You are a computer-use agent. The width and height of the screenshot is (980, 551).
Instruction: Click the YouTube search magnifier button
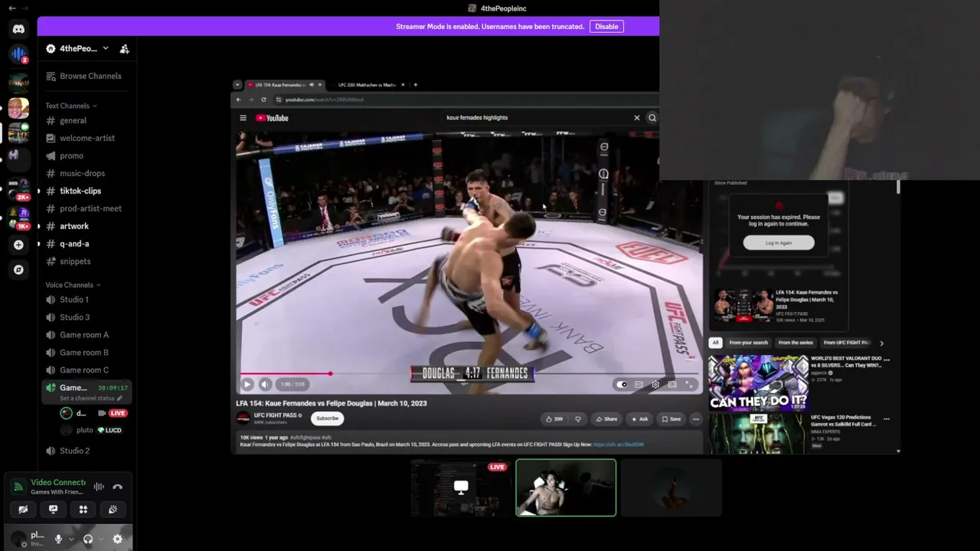652,118
